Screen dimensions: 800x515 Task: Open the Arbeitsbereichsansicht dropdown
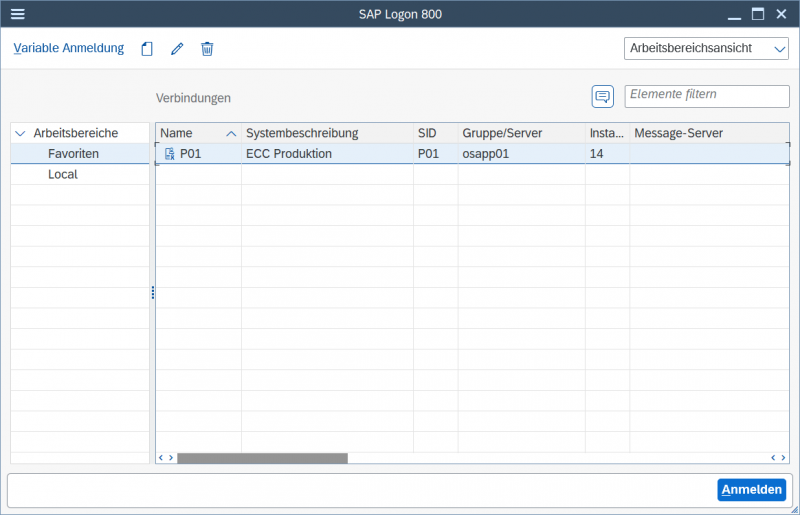(x=707, y=48)
